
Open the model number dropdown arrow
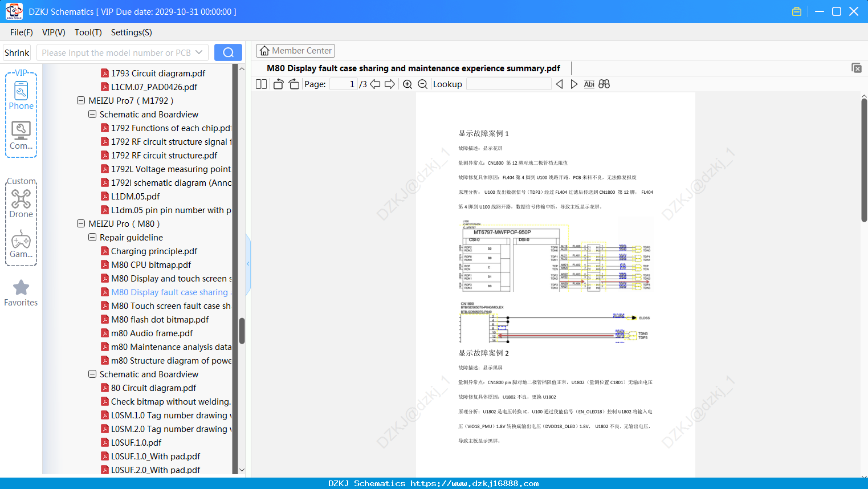click(x=199, y=52)
